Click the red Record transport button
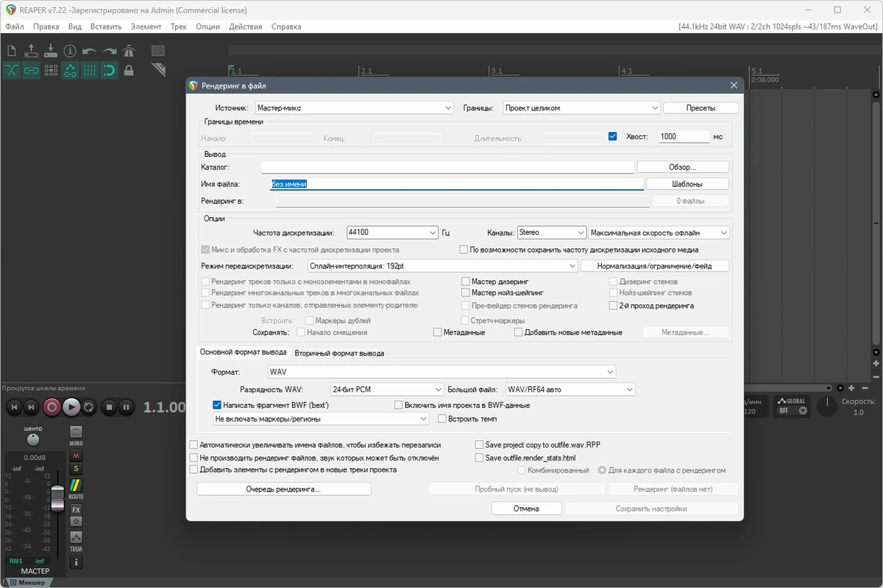Viewport: 883px width, 588px height. (x=52, y=406)
